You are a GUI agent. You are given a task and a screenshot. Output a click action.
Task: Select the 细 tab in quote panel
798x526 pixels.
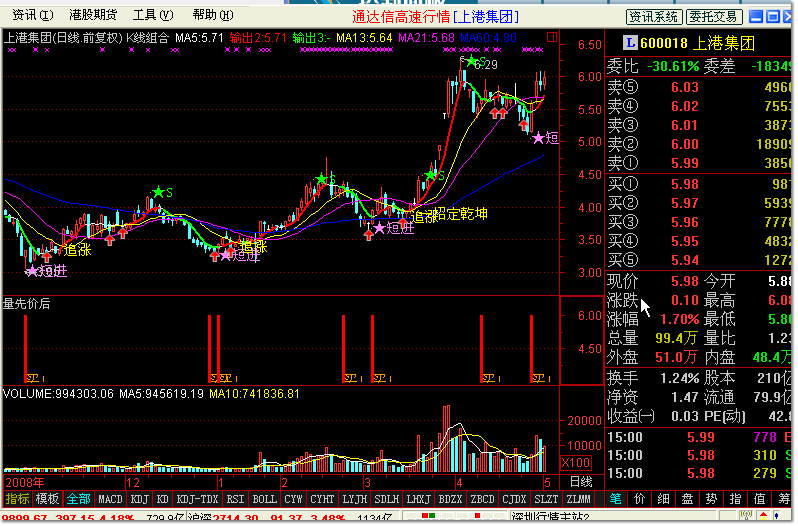click(x=663, y=499)
